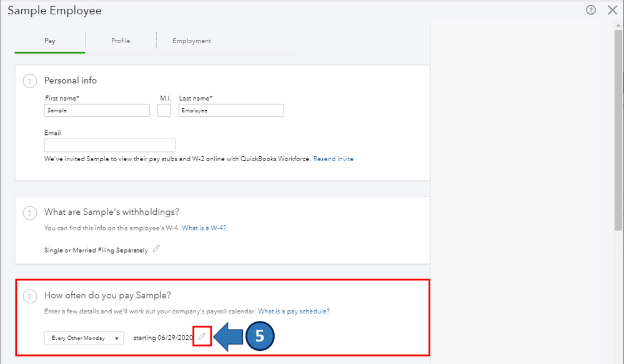This screenshot has height=364, width=624.
Task: Click the Resend Invite link
Action: point(333,159)
